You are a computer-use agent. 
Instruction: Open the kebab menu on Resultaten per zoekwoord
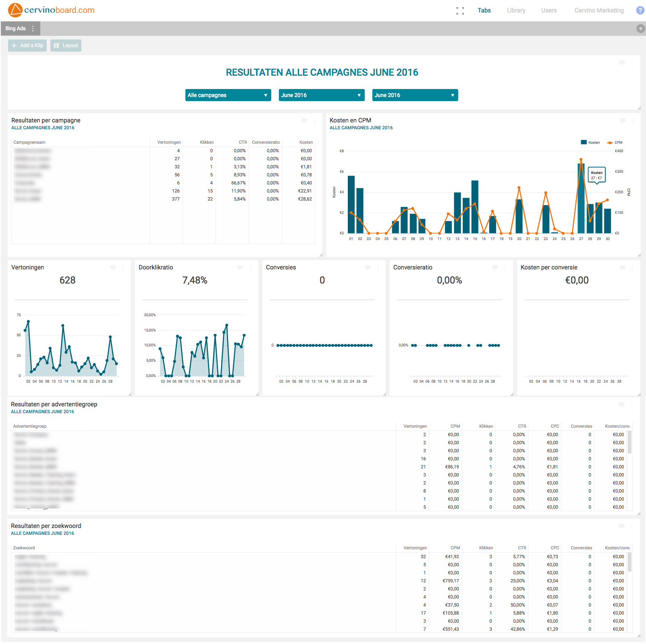coord(631,526)
